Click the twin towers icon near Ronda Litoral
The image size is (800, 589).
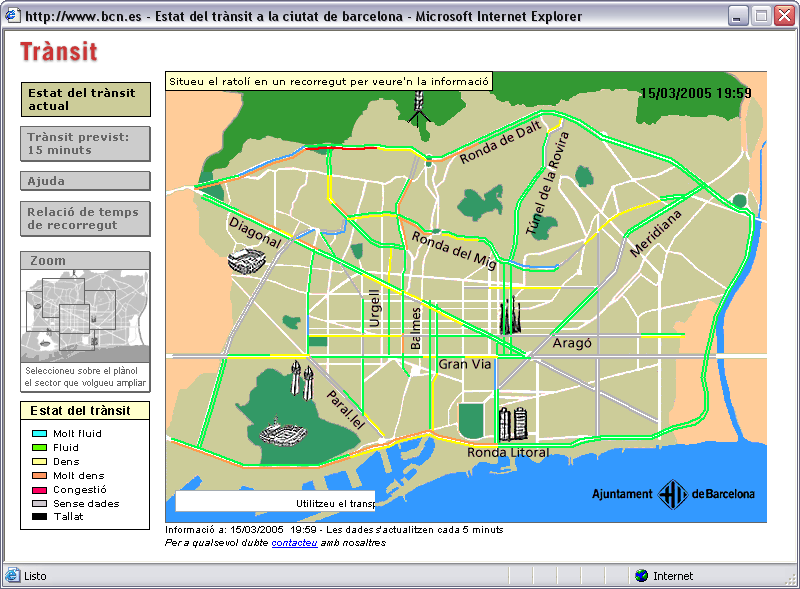[x=513, y=424]
